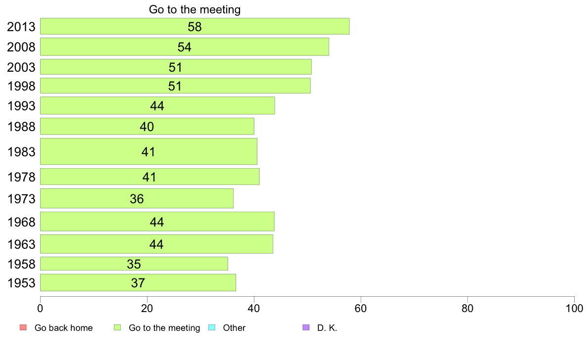Click the 2003 bar

pos(176,67)
